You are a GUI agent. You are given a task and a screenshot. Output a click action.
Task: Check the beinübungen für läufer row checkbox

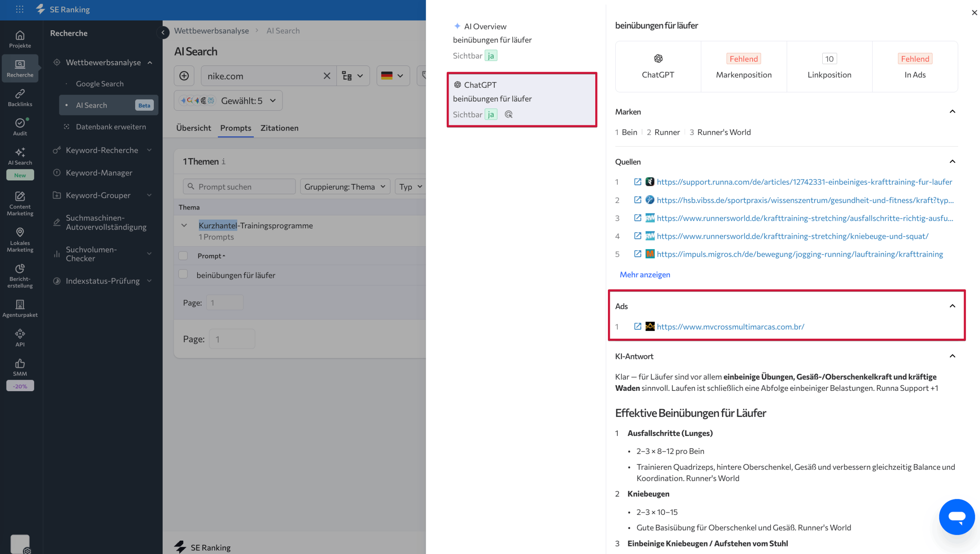183,274
